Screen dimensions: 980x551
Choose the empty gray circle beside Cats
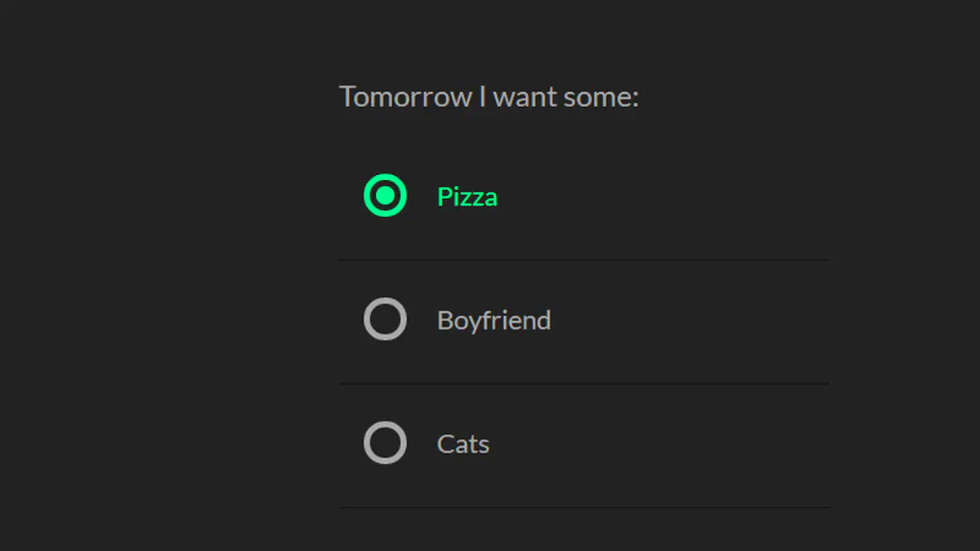pyautogui.click(x=385, y=443)
